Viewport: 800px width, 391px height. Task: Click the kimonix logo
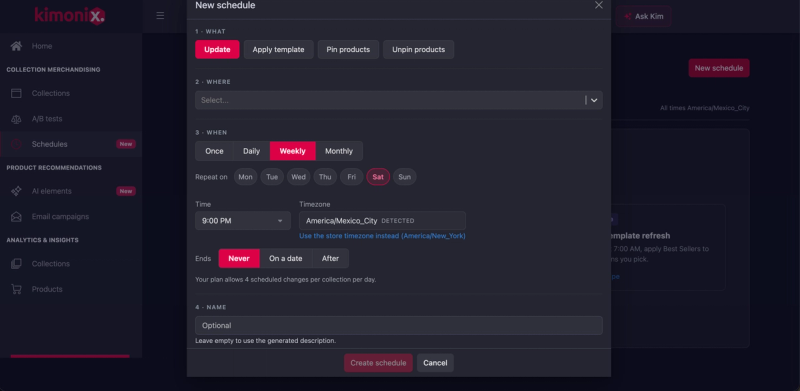(70, 15)
